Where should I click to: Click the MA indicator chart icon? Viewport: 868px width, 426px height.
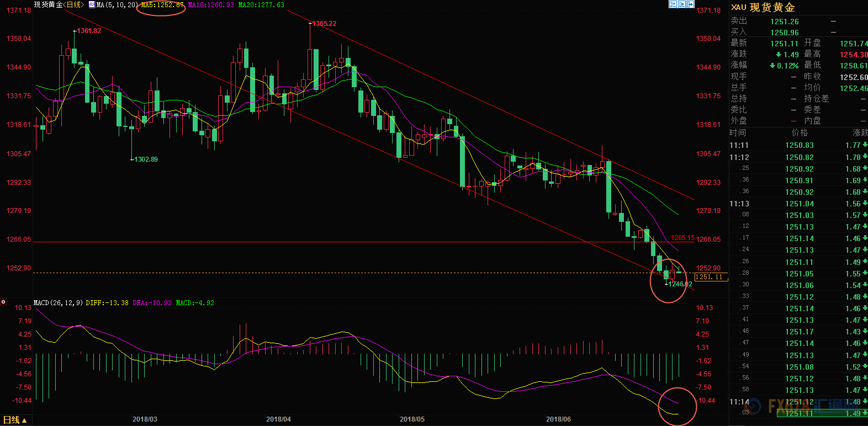point(92,4)
